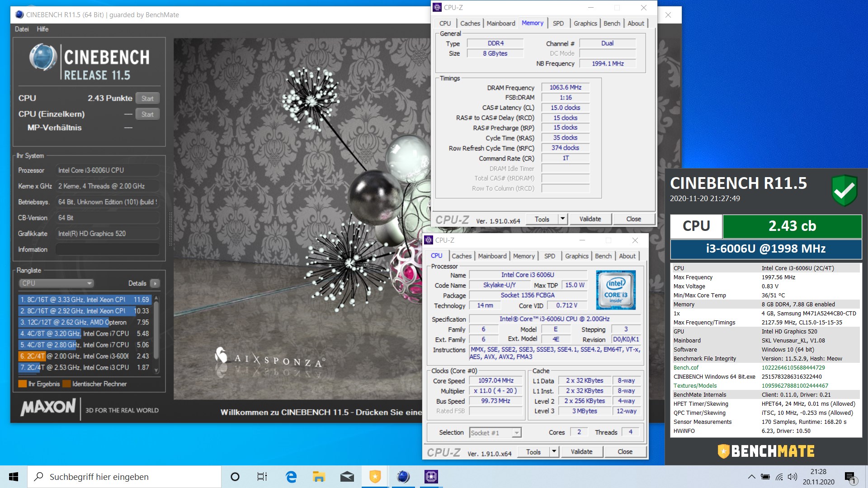
Task: Click Validate in Memory CPU-Z window
Action: point(590,219)
